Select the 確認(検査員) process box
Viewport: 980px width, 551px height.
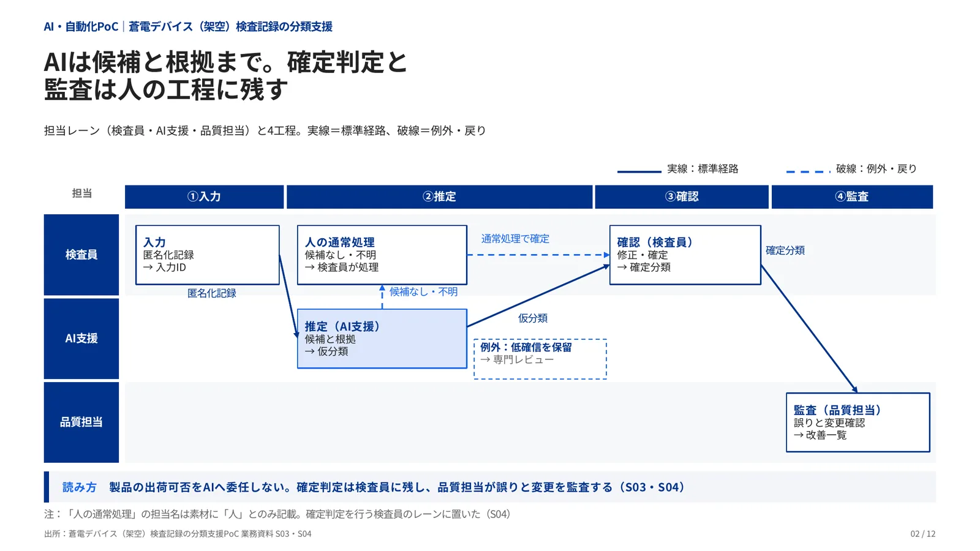[685, 255]
